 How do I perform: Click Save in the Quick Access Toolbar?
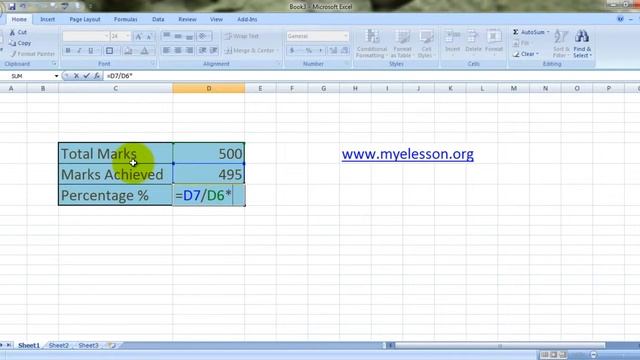12,7
